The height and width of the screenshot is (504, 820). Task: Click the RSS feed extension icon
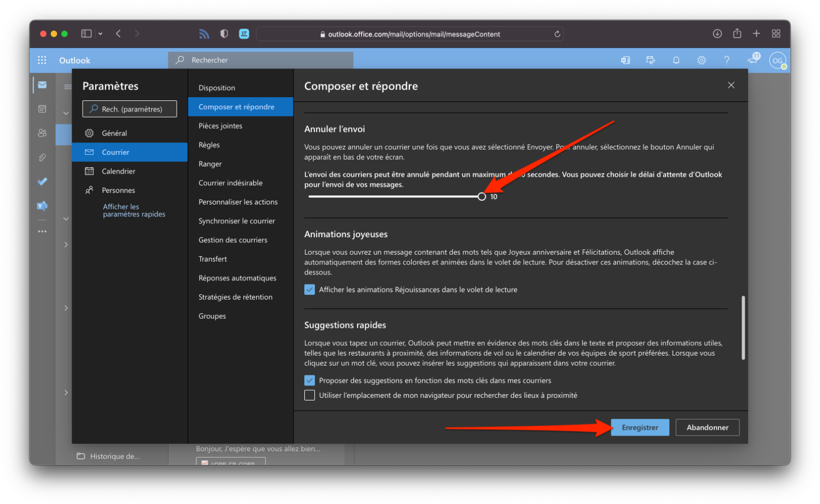(204, 34)
